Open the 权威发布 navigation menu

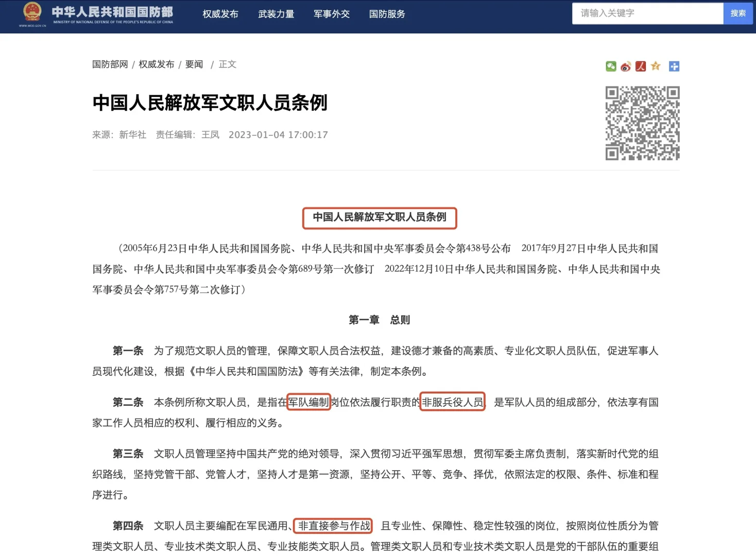pyautogui.click(x=220, y=14)
